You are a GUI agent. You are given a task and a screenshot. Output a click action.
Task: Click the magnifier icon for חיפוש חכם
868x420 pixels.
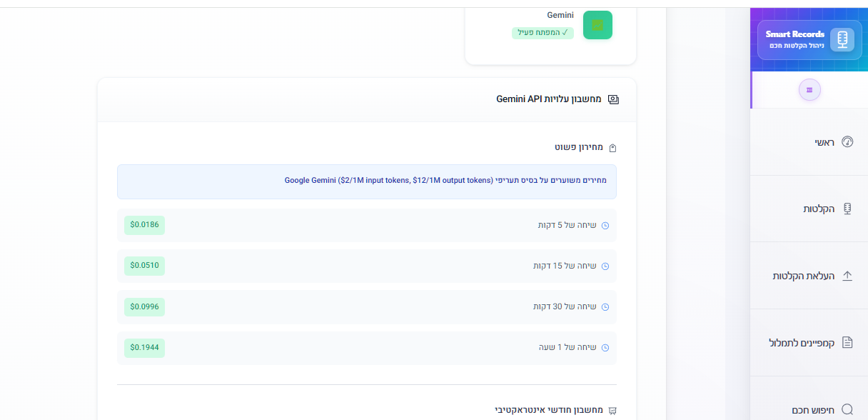coord(847,409)
